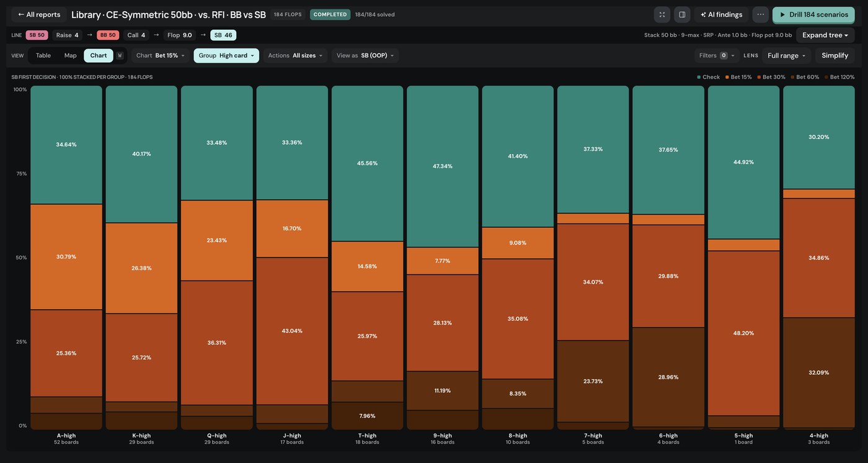868x463 pixels.
Task: Click the 4-high bar segment 32.09%
Action: 818,372
